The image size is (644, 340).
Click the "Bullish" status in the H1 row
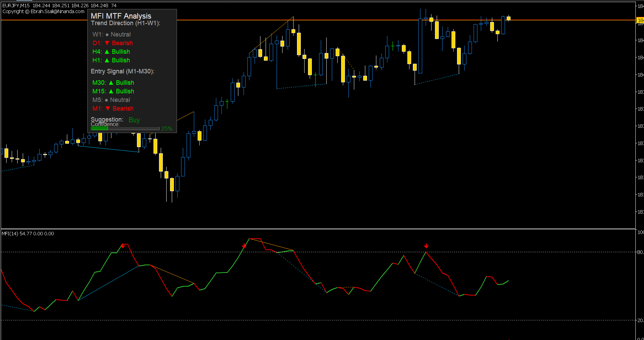[121, 60]
